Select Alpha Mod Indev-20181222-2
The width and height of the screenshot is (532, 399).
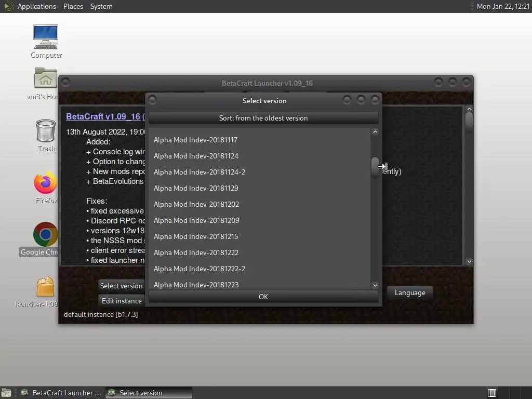click(260, 269)
